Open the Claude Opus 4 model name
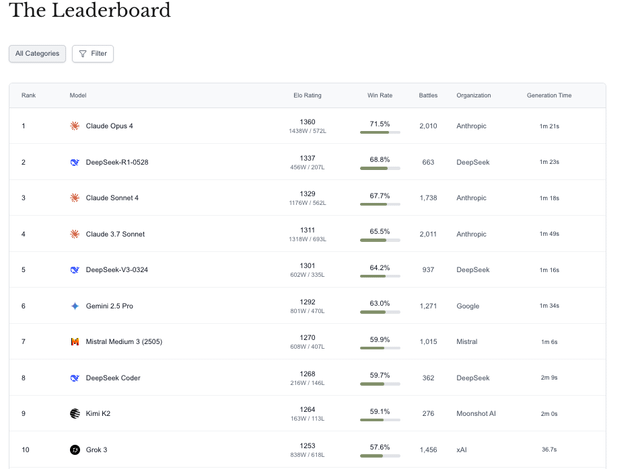The width and height of the screenshot is (640, 469). click(x=109, y=126)
